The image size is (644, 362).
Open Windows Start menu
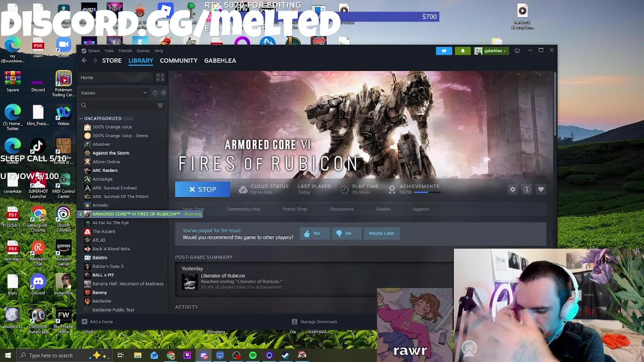(x=8, y=355)
